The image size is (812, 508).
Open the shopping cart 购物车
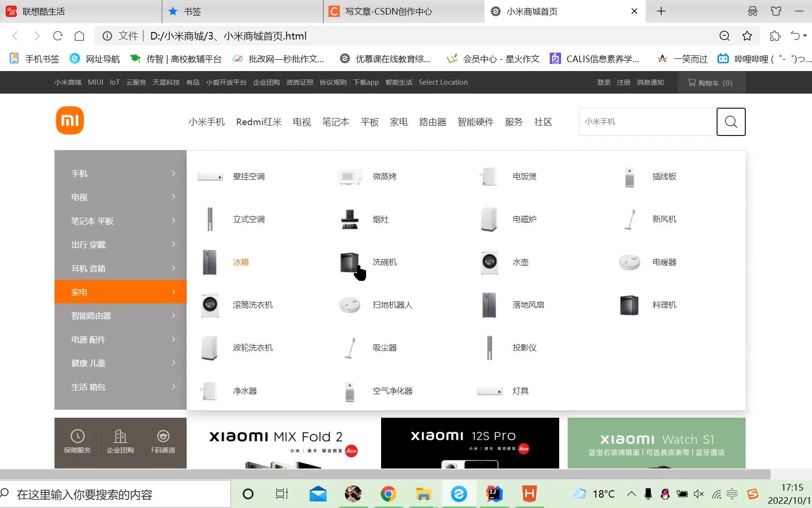[x=710, y=83]
